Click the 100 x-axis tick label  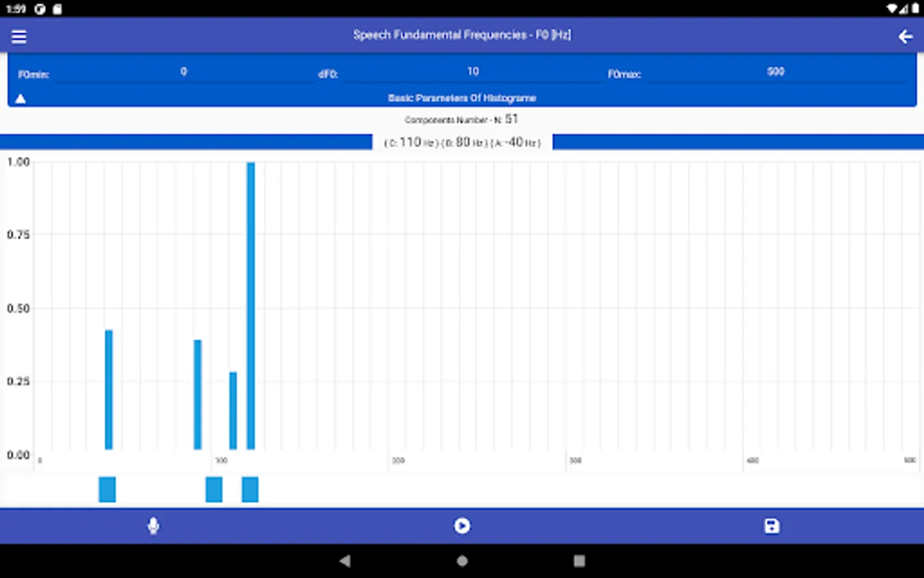click(x=221, y=460)
